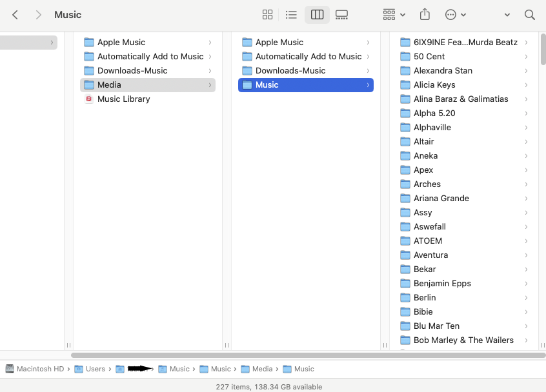Select the Alicia Keys folder
The height and width of the screenshot is (392, 546).
pos(464,85)
